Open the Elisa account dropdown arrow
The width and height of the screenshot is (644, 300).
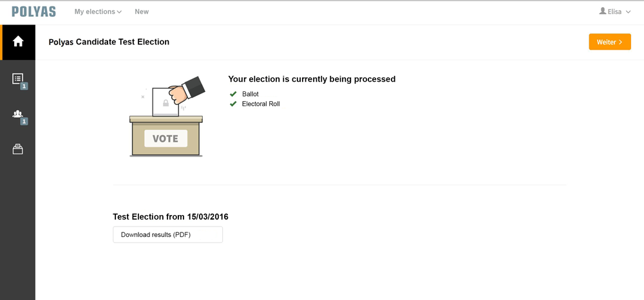pyautogui.click(x=628, y=12)
